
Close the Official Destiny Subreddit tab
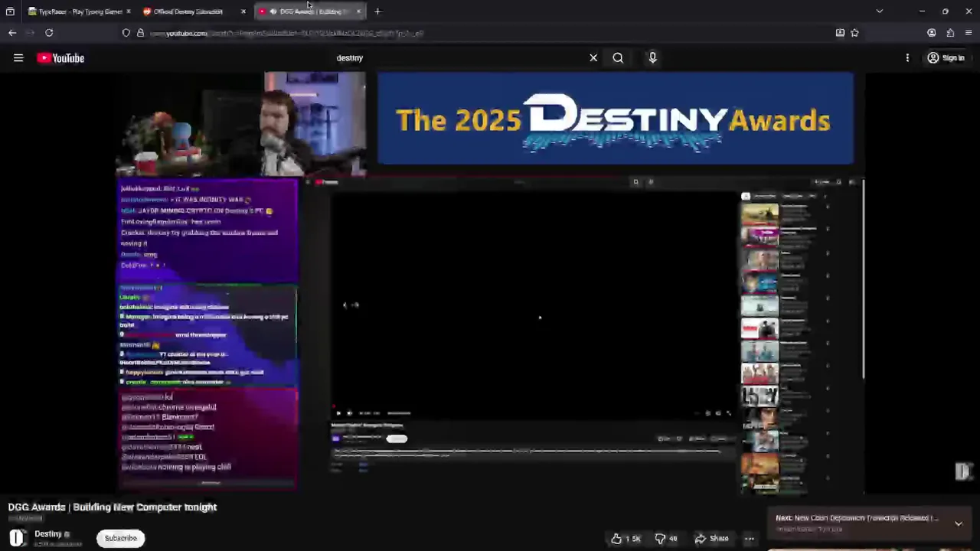click(x=243, y=11)
